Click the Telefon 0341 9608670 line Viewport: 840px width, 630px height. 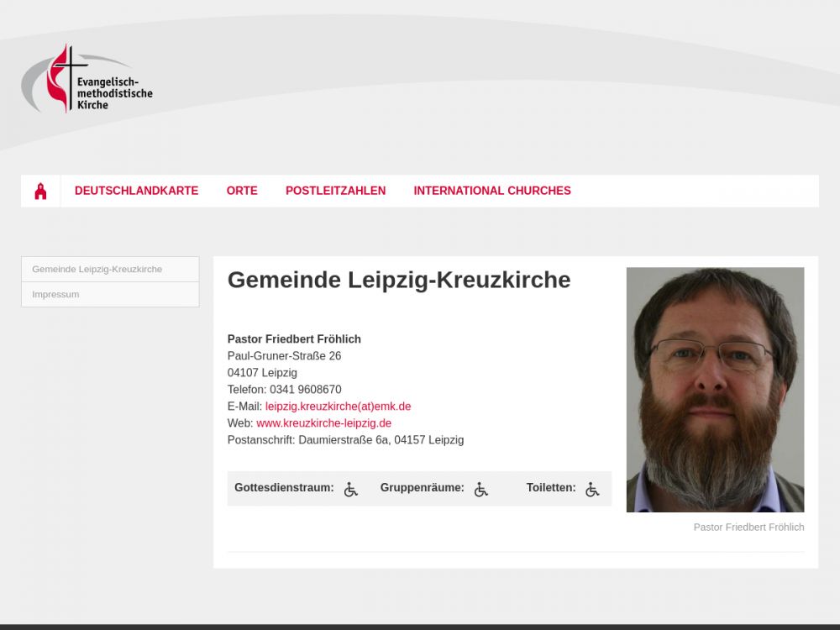click(285, 390)
